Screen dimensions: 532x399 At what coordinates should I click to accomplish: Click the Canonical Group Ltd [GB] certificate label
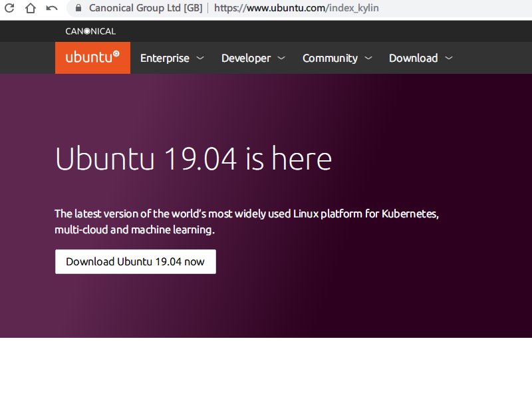pyautogui.click(x=146, y=9)
